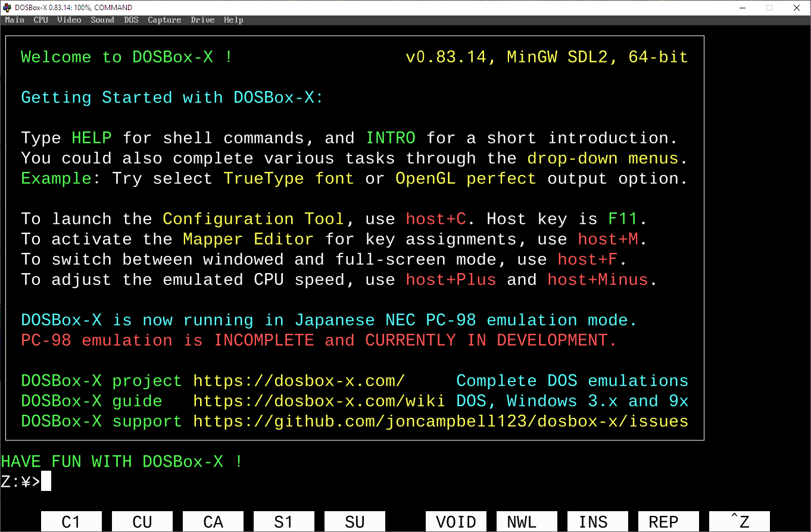Click the INS function key label
811x532 pixels.
coord(598,522)
